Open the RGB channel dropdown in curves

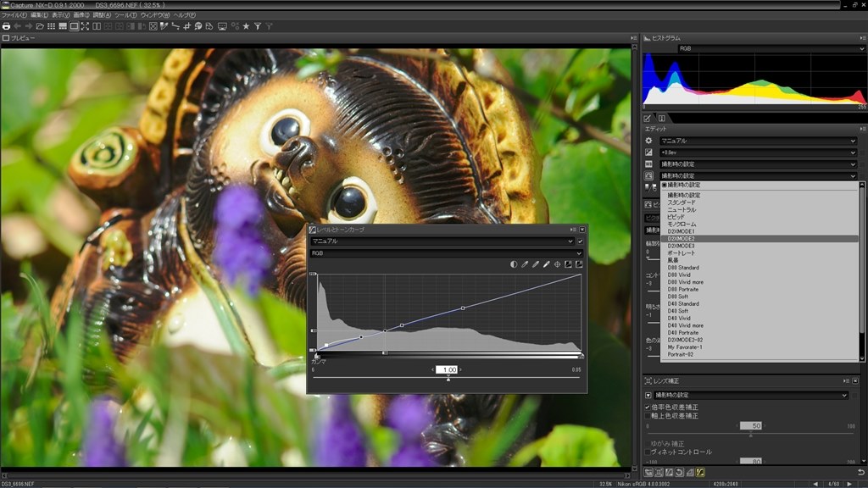point(446,252)
